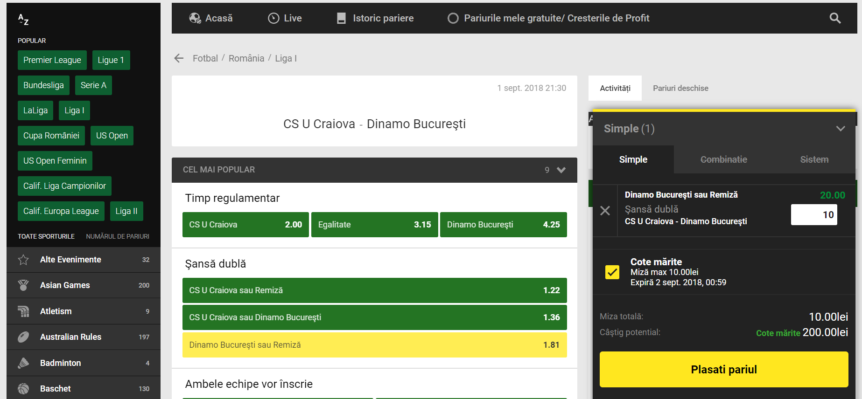862x399 pixels.
Task: Open the A-Z sports index icon
Action: 23,20
